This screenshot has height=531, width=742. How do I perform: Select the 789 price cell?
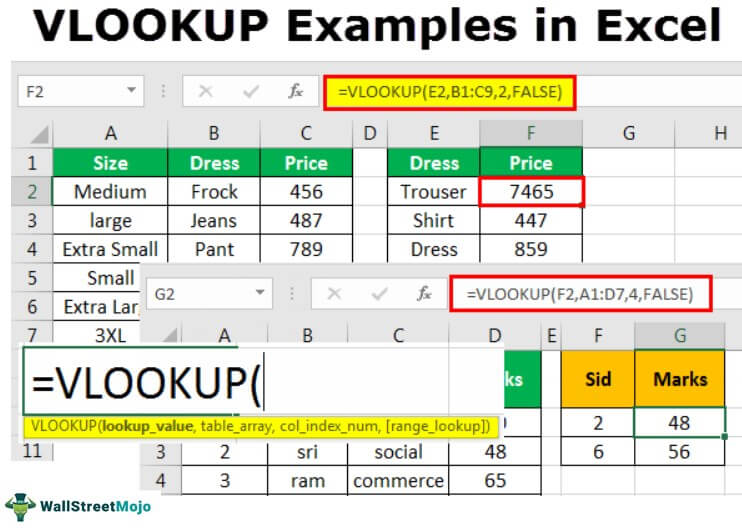306,249
